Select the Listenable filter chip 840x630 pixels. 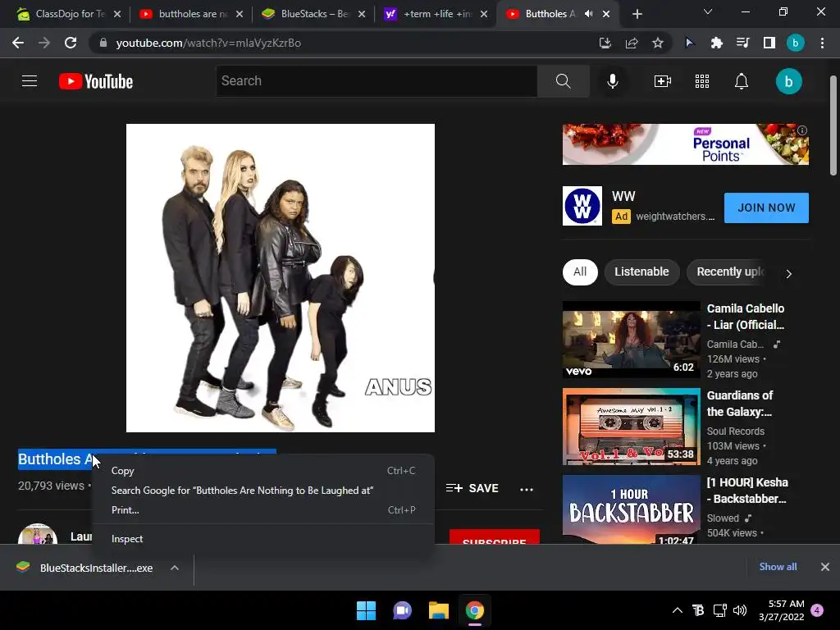641,272
